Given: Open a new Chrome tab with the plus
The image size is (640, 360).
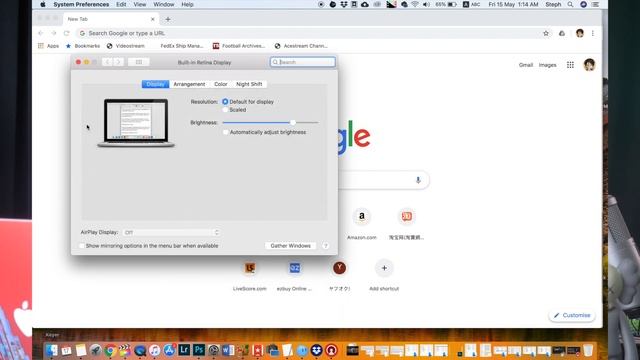Looking at the screenshot, I should coord(168,19).
